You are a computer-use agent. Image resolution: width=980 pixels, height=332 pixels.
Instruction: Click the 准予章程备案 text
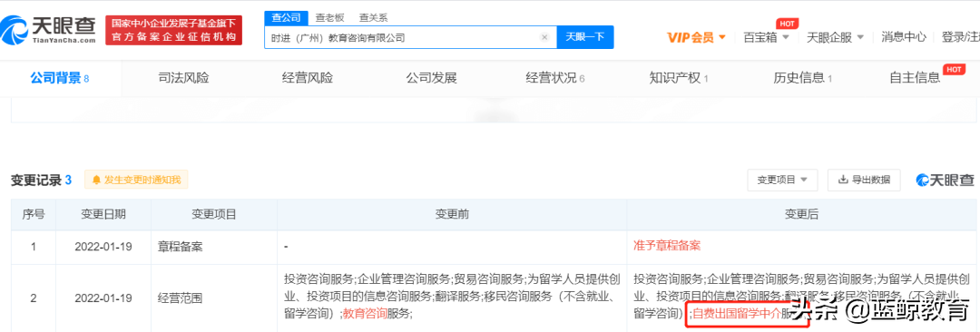(667, 246)
